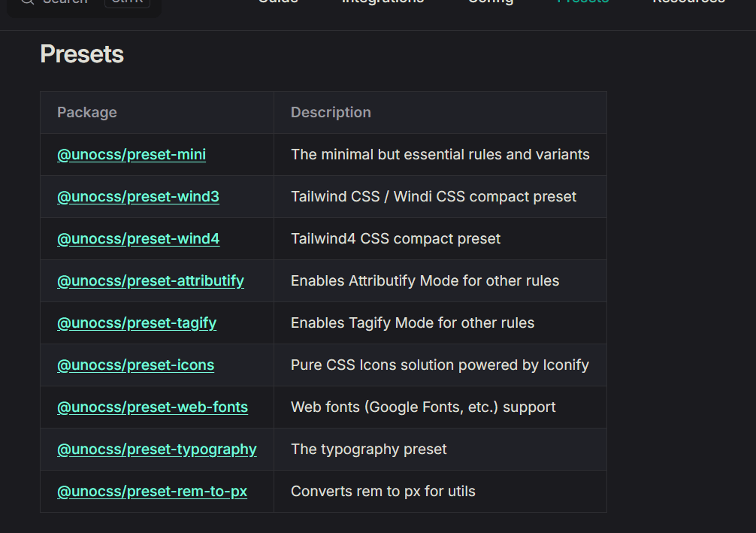
Task: Open the @unocss/preset-typography link
Action: pyautogui.click(x=157, y=449)
